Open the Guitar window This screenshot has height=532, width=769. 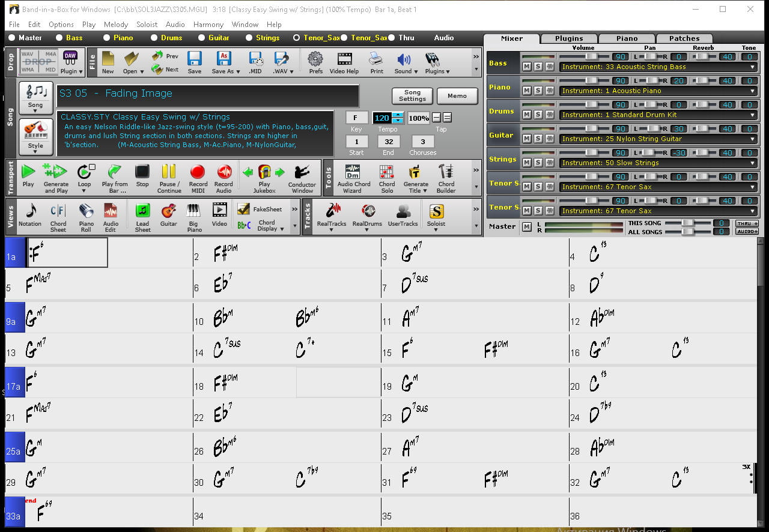[x=169, y=215]
